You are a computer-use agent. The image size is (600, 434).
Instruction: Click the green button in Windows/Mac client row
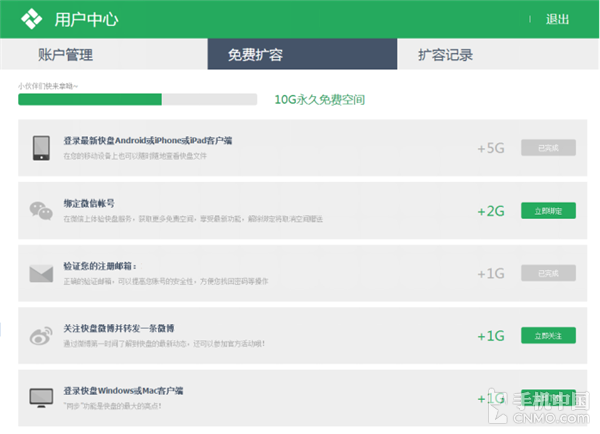[548, 397]
